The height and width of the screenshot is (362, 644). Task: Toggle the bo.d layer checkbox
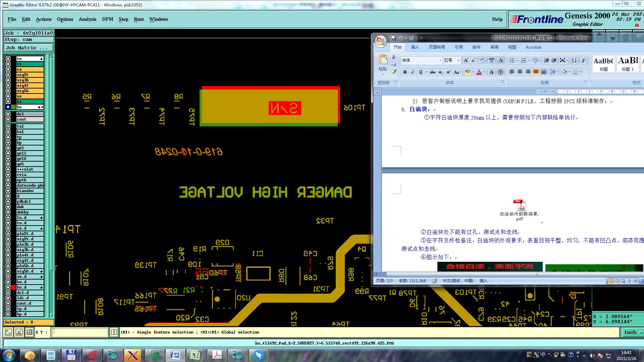8,287
